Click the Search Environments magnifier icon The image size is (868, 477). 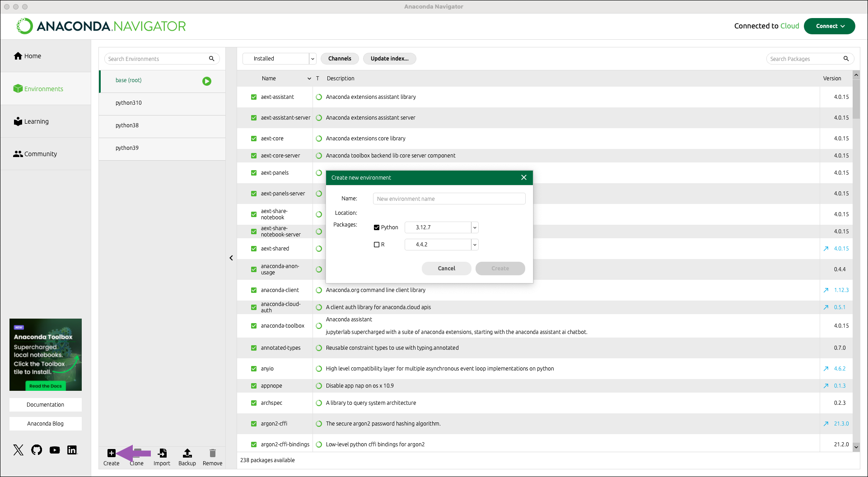[212, 59]
